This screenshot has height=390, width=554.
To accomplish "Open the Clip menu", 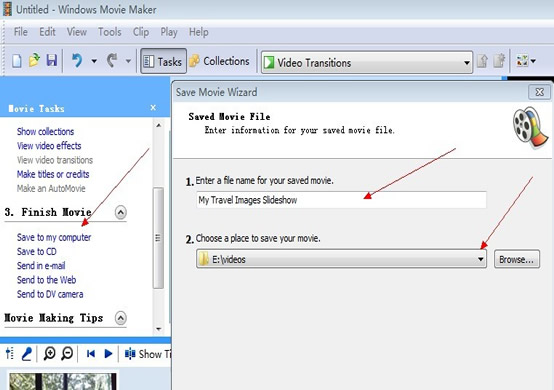I will pyautogui.click(x=141, y=32).
